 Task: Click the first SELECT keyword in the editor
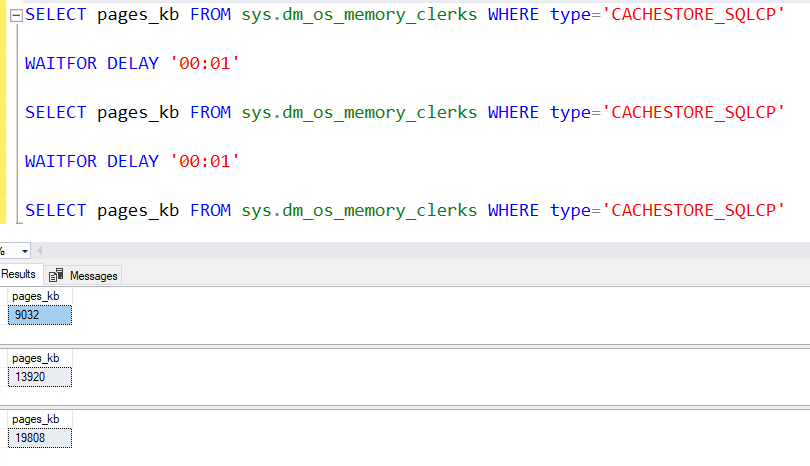pos(55,14)
